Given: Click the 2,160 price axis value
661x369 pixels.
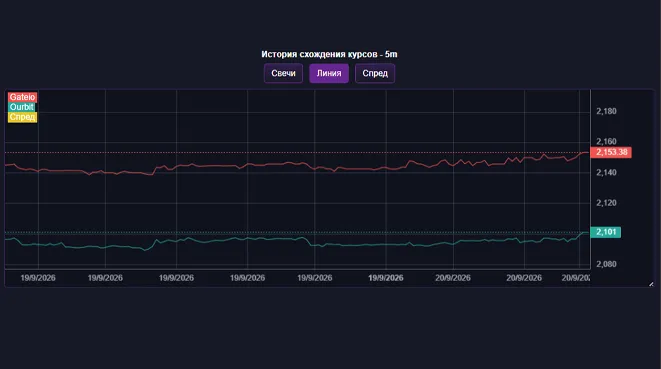Looking at the screenshot, I should click(x=606, y=141).
